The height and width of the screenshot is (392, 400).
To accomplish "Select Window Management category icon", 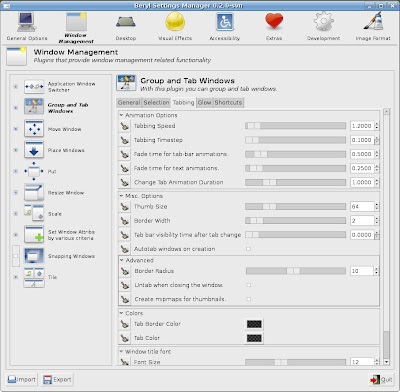I will (x=76, y=22).
